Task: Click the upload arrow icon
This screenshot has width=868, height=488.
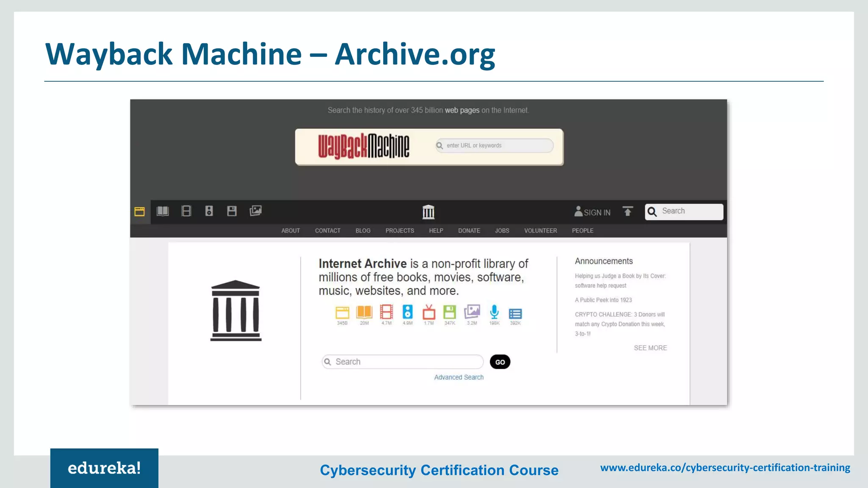Action: pos(628,211)
